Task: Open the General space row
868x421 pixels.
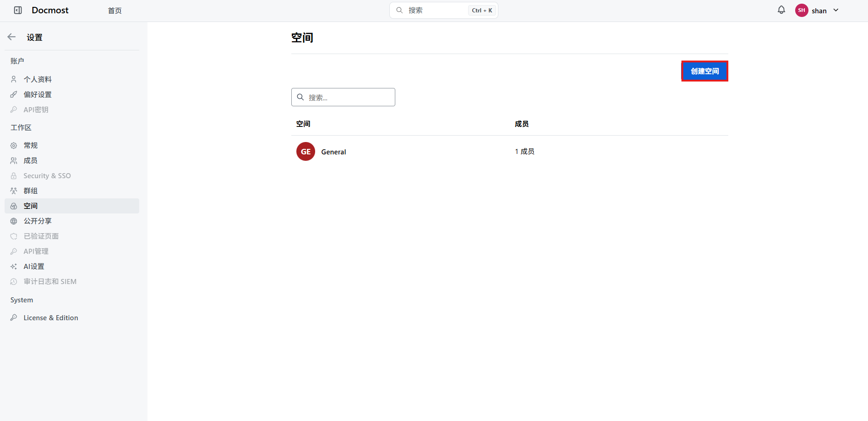Action: pyautogui.click(x=509, y=152)
